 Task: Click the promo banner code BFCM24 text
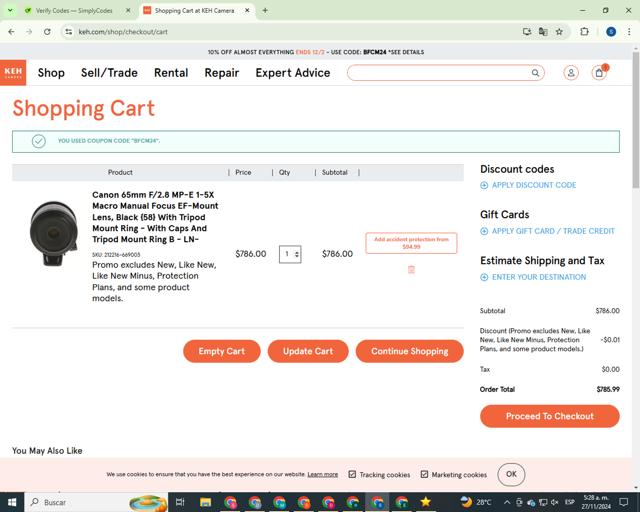click(x=374, y=52)
